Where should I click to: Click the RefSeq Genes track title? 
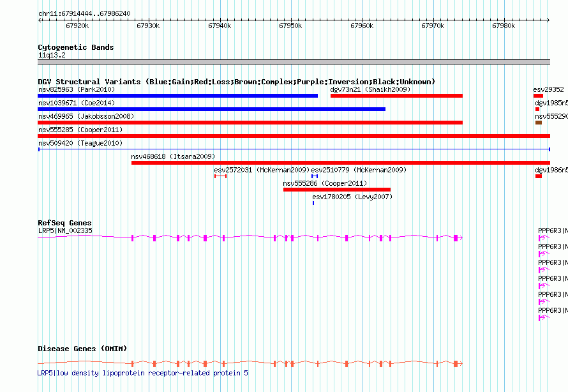pyautogui.click(x=64, y=223)
